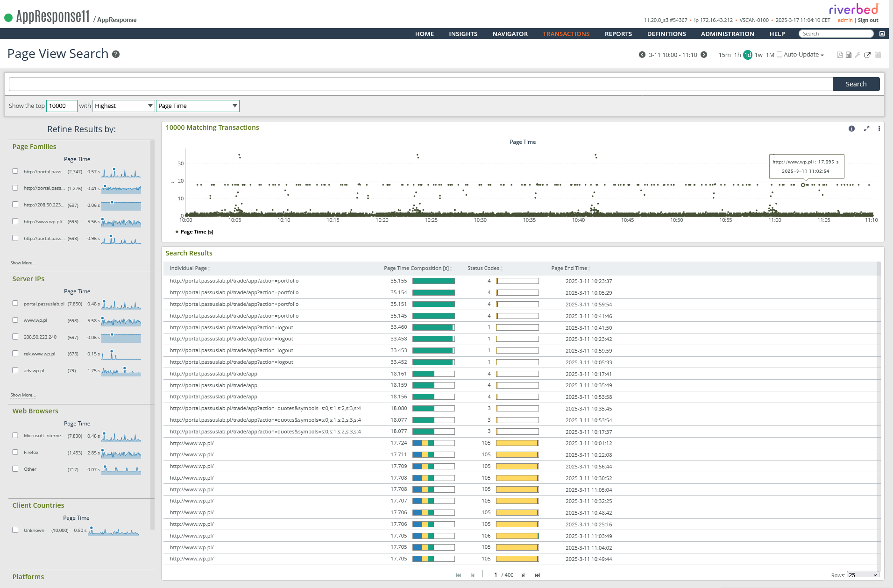Open the Page View Search help icon

tap(116, 54)
